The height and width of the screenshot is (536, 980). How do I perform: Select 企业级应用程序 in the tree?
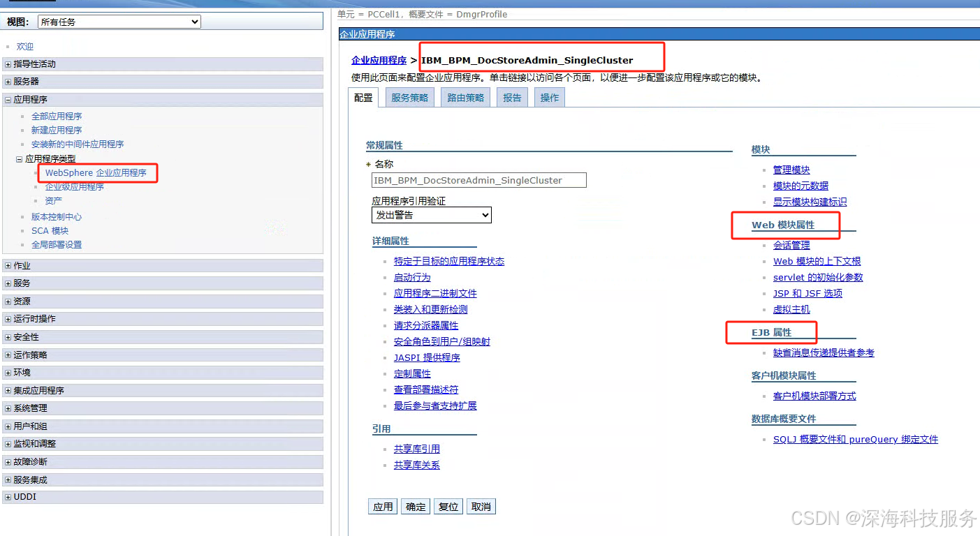point(75,187)
